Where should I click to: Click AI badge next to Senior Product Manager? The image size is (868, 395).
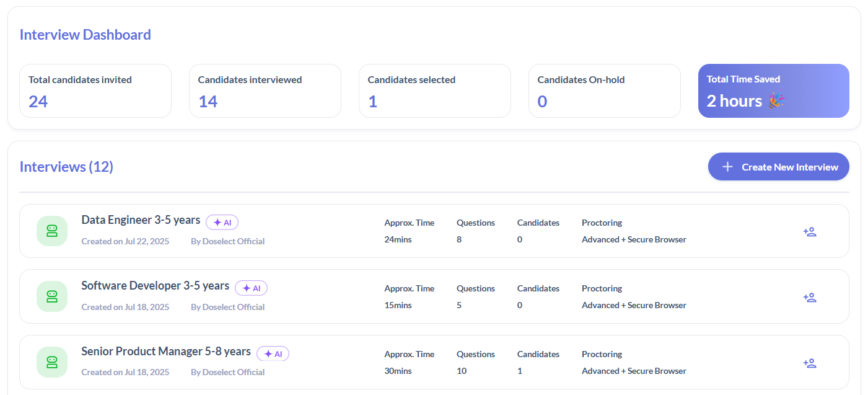273,353
